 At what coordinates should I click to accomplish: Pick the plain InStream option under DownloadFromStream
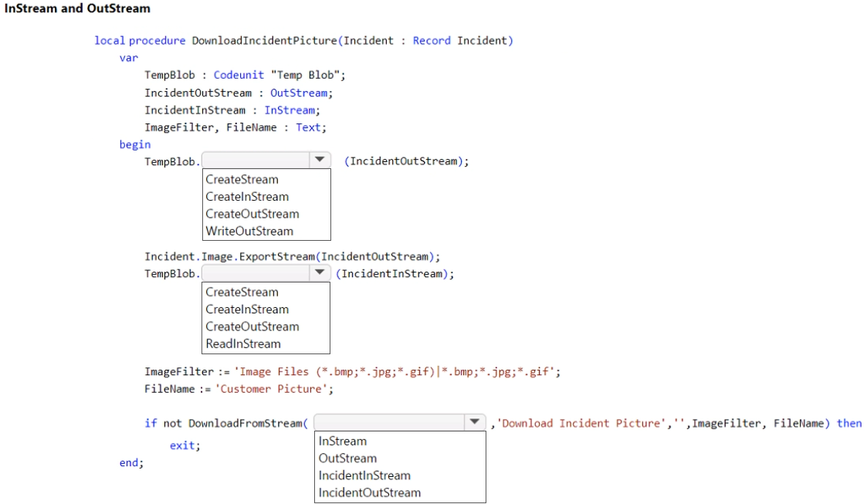point(342,441)
